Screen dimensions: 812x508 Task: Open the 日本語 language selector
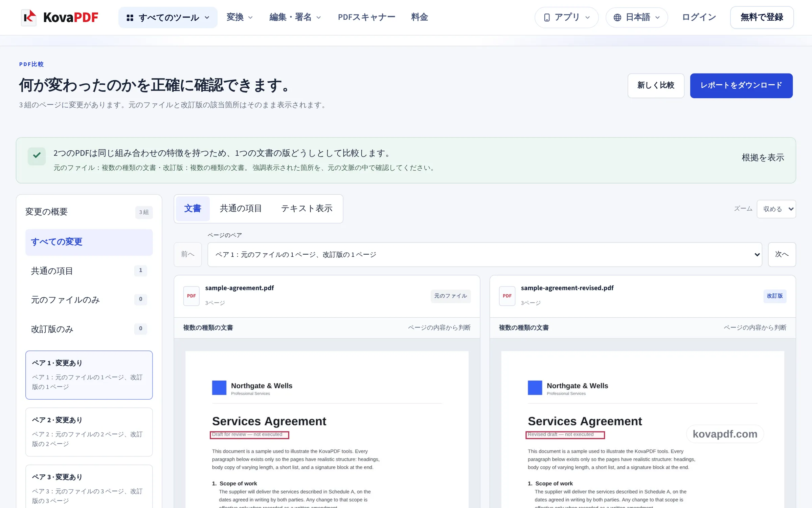coord(636,17)
